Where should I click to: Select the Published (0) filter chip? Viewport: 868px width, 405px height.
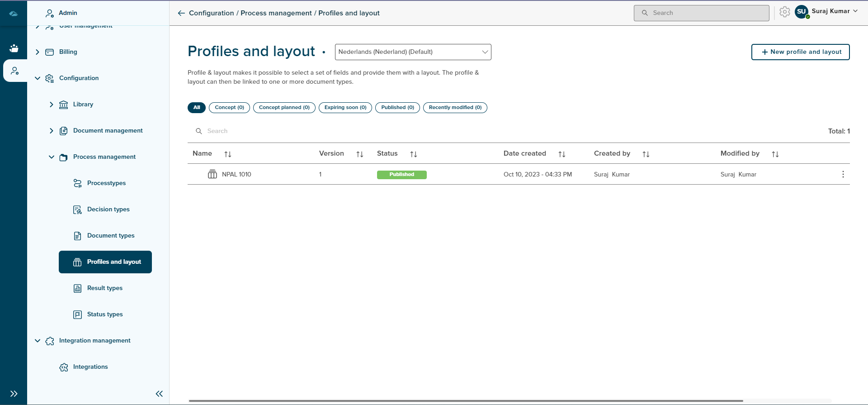click(397, 108)
